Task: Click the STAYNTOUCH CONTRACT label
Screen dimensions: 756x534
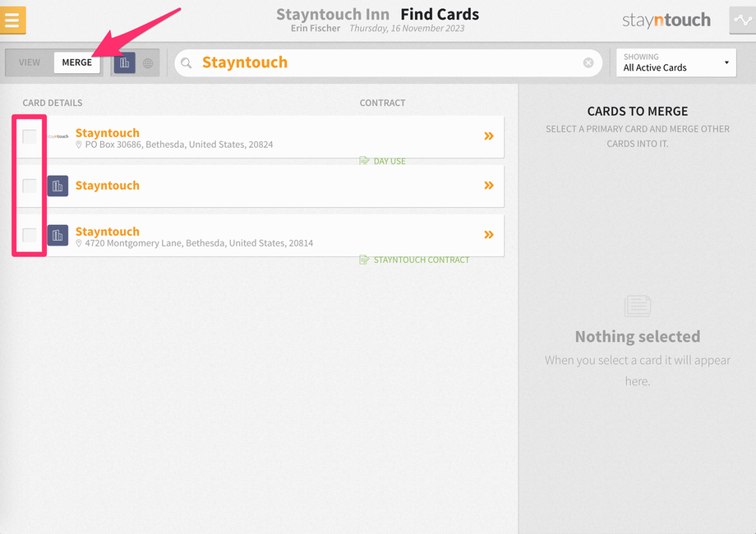Action: click(422, 260)
